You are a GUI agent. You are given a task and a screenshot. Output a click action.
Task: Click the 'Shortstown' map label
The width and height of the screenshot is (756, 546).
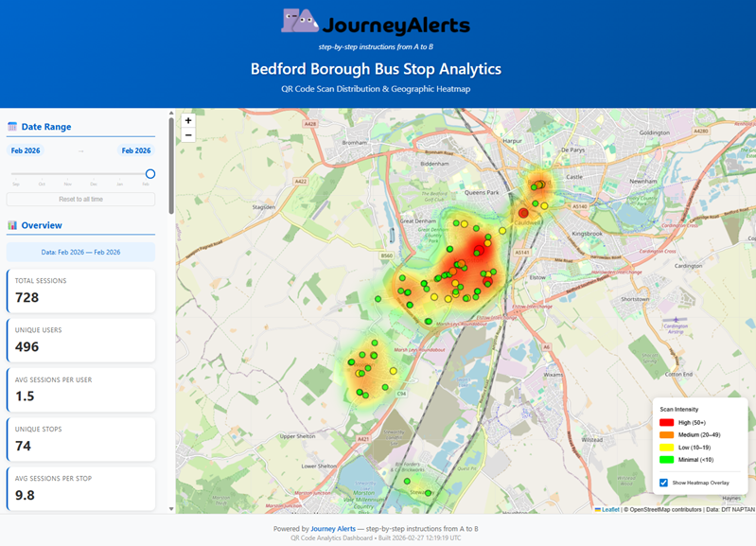(635, 299)
